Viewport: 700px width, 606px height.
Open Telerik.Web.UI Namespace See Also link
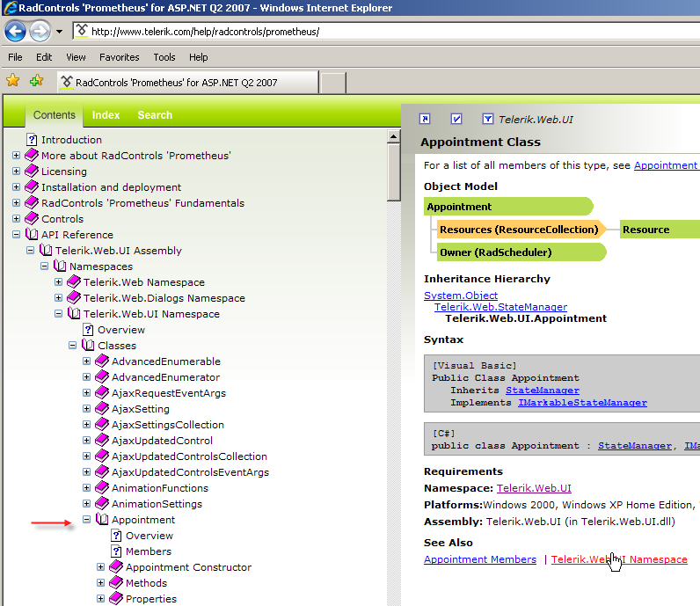(619, 559)
